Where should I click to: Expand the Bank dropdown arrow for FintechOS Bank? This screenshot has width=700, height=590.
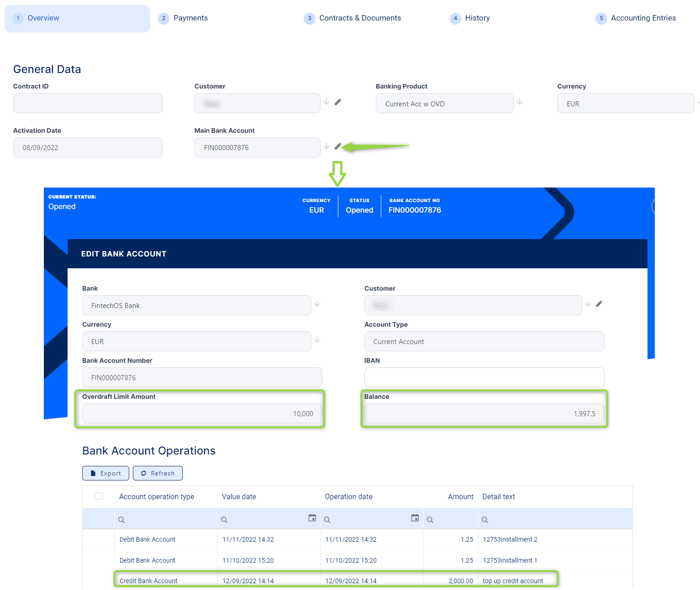(x=317, y=304)
